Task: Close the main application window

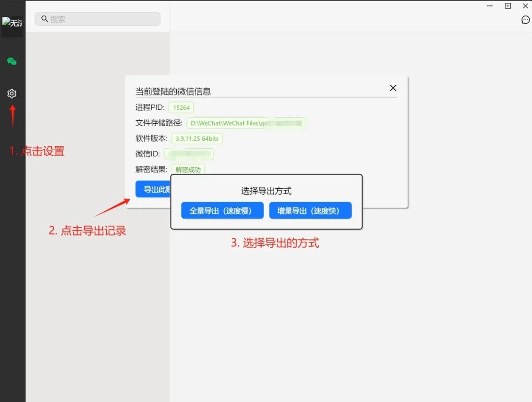Action: pos(525,6)
